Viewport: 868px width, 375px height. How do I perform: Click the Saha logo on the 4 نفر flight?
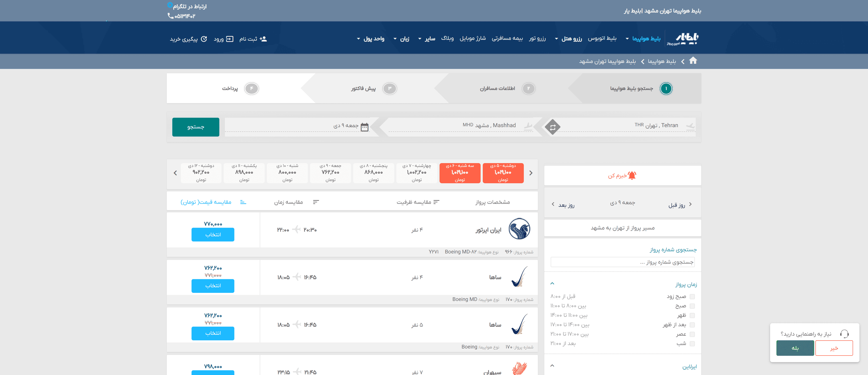(x=519, y=277)
